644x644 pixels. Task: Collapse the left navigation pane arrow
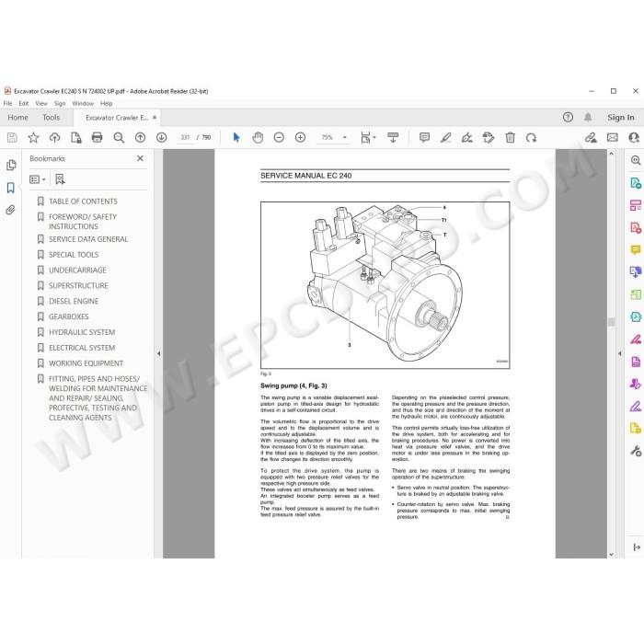click(158, 353)
